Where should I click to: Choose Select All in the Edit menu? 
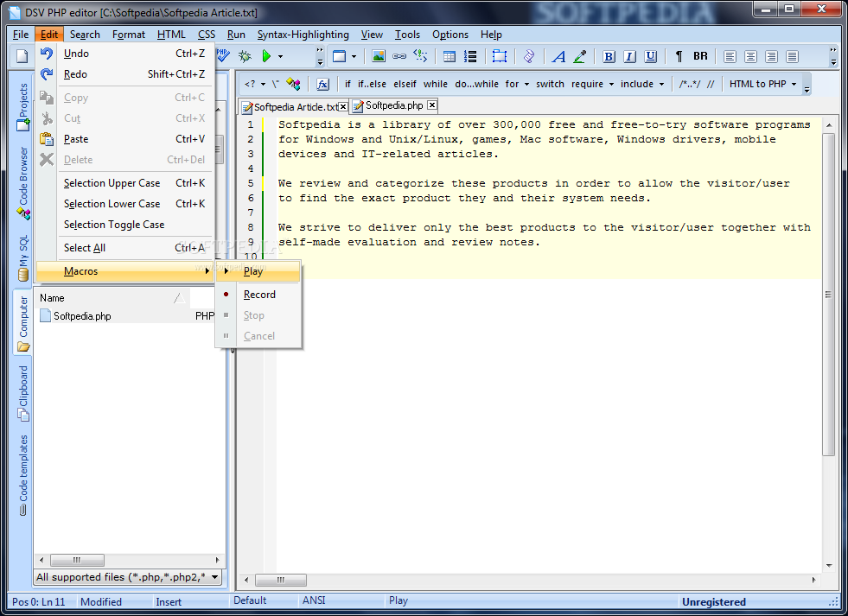click(x=125, y=247)
